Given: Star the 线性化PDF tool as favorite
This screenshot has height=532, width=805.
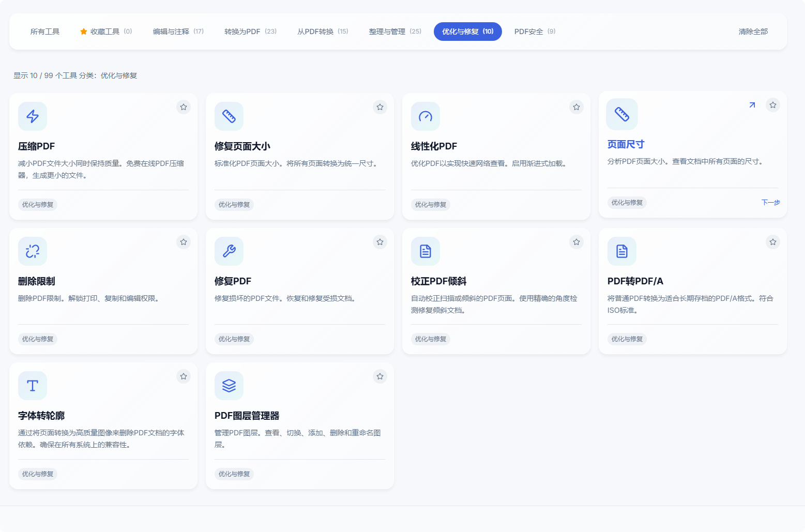Looking at the screenshot, I should (x=576, y=107).
